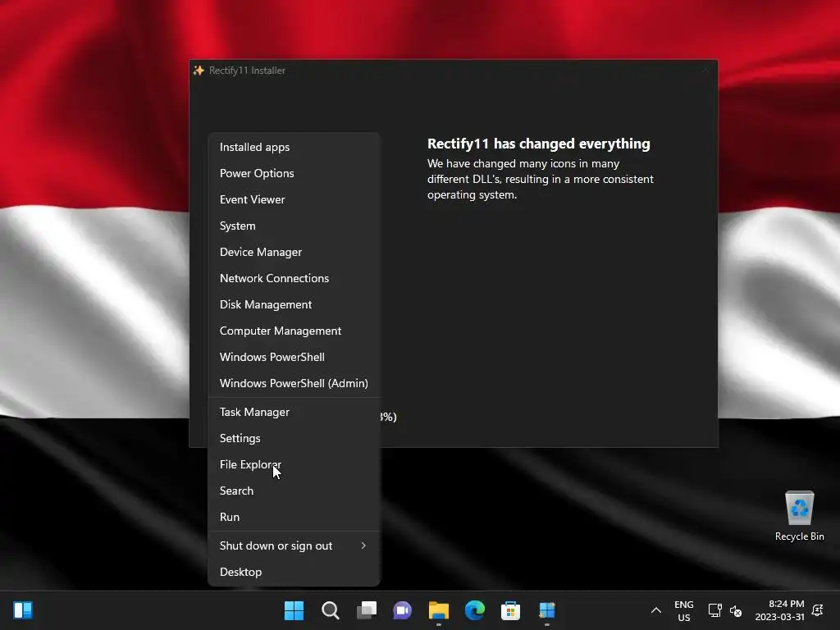Open Disk Management from menu
The height and width of the screenshot is (630, 840).
[294, 304]
